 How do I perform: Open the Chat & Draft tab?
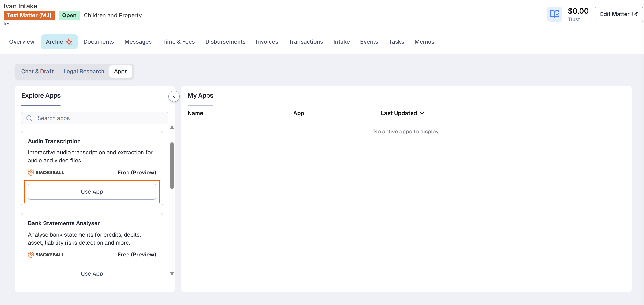click(38, 71)
